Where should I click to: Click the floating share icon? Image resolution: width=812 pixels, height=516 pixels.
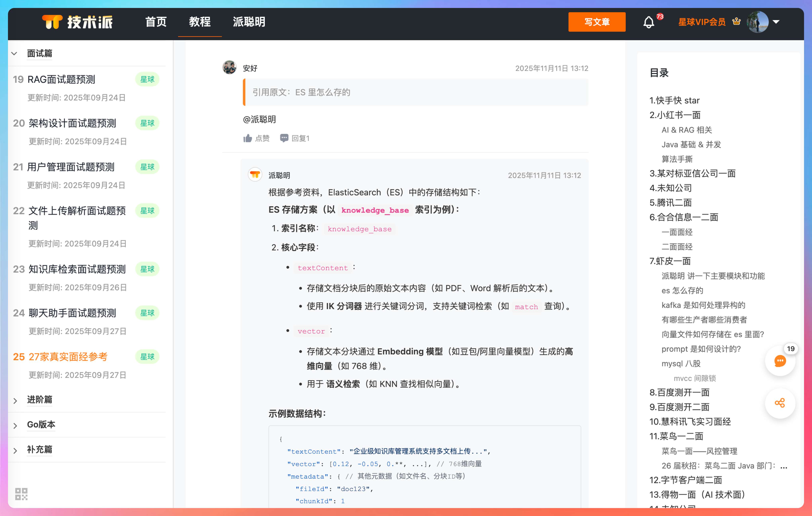click(x=780, y=403)
